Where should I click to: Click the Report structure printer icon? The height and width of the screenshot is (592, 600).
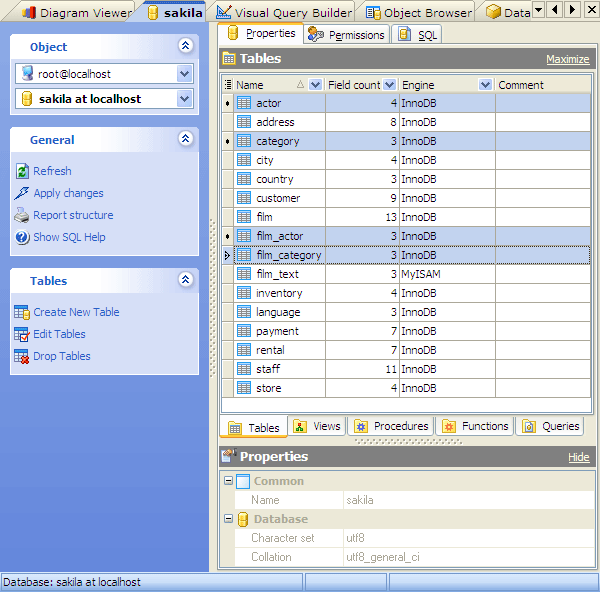[22, 215]
